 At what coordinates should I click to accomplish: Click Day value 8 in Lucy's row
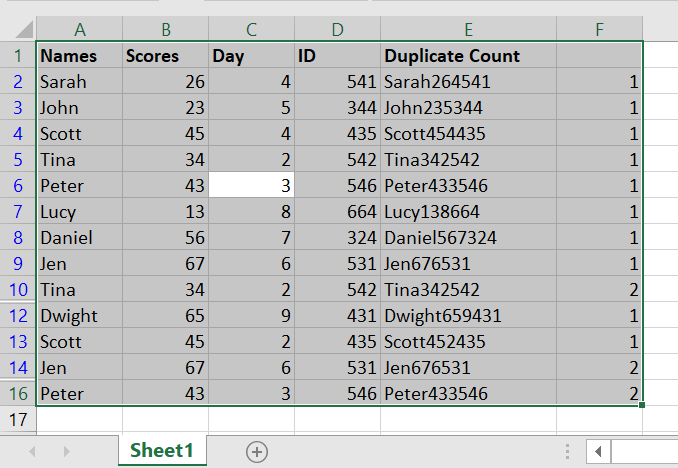pyautogui.click(x=252, y=212)
